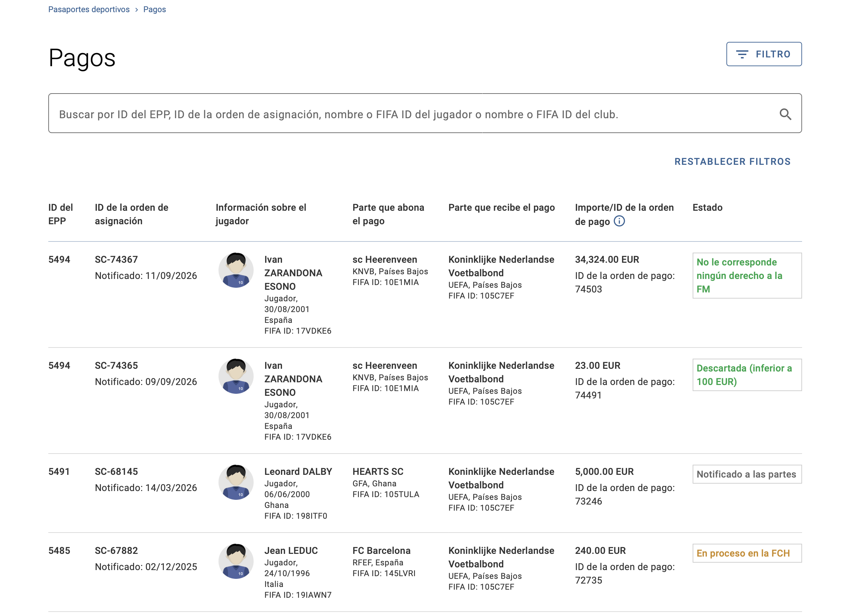The height and width of the screenshot is (616, 849).
Task: Click status 'No le corresponde ningún derecho a la FM'
Action: (x=747, y=276)
